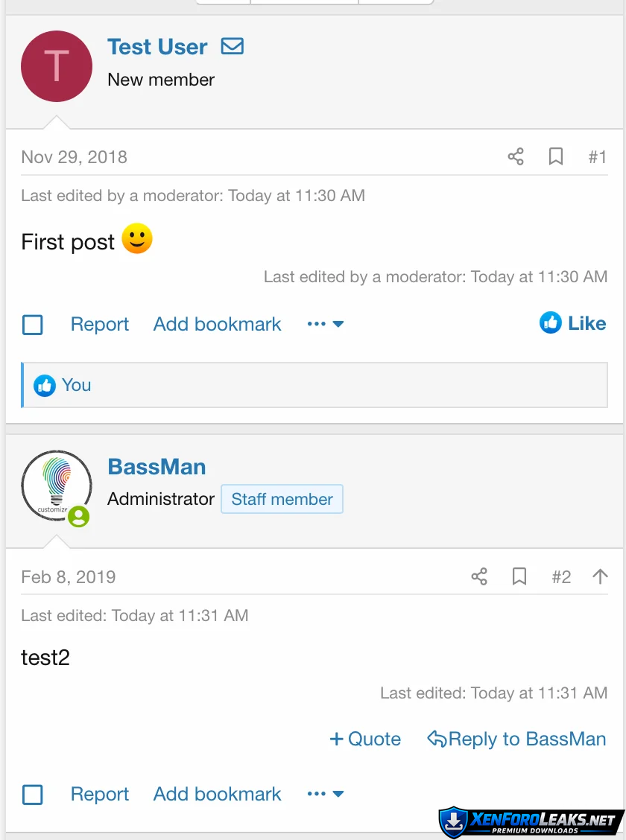Open Test User's avatar profile
Viewport: 626px width, 840px height.
tap(57, 66)
